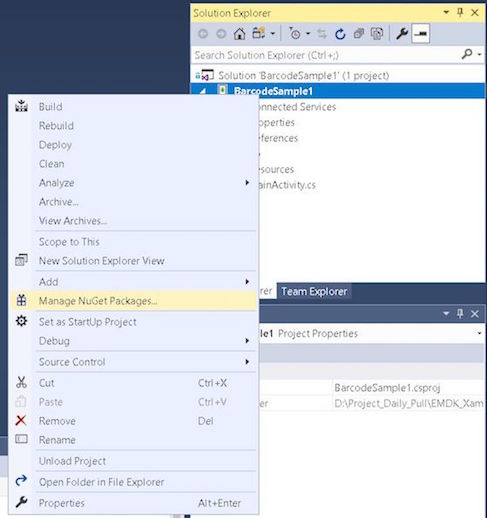Viewport: 487px width, 518px height.
Task: Select Solution 'BarcodeSample1' tree node
Action: (x=303, y=76)
